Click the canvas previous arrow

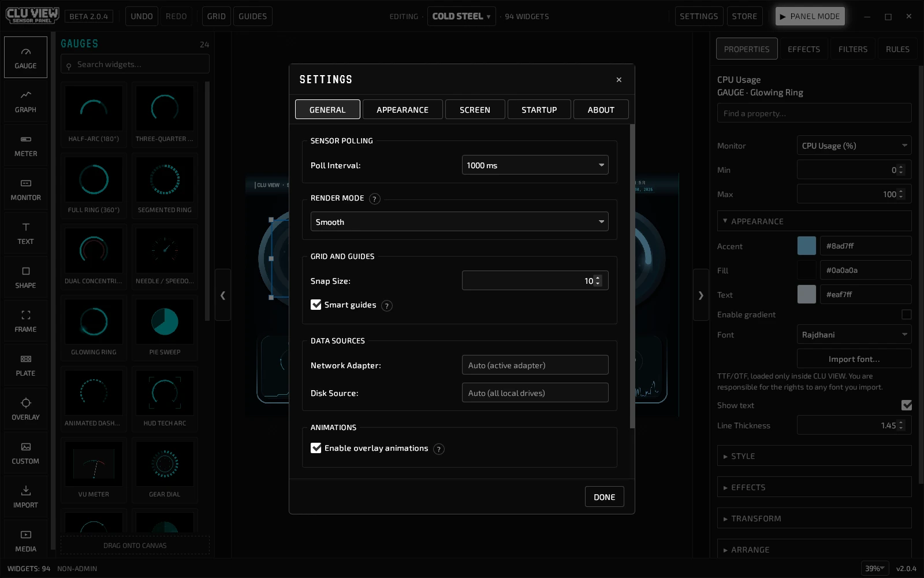(223, 295)
